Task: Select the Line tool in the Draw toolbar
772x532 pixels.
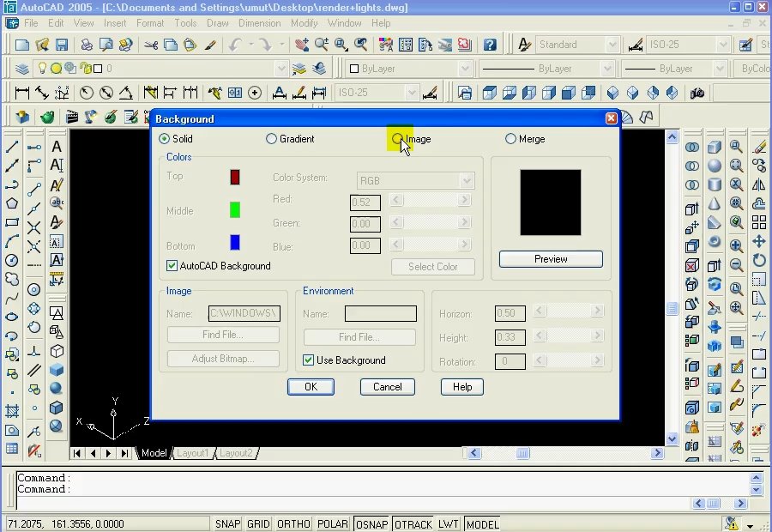Action: 12,146
